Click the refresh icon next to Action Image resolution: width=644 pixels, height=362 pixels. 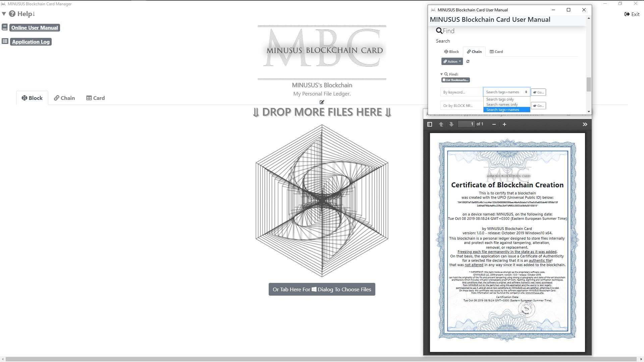(468, 61)
